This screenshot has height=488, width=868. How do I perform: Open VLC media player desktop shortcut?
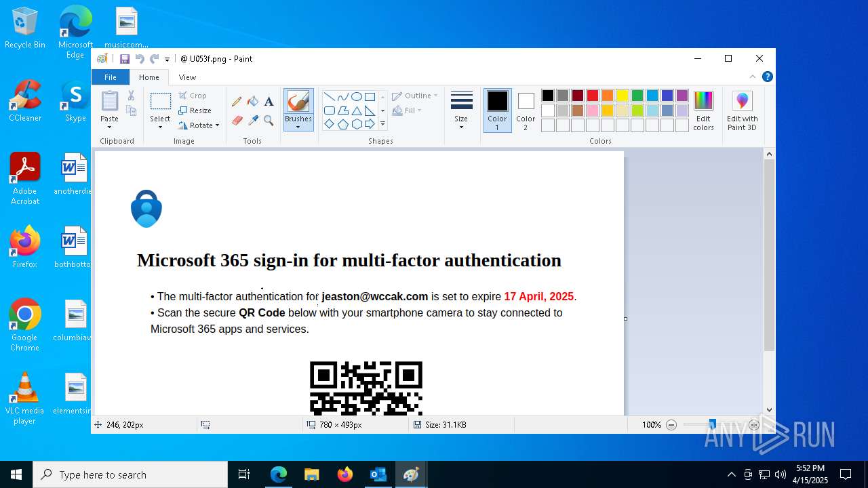(25, 399)
